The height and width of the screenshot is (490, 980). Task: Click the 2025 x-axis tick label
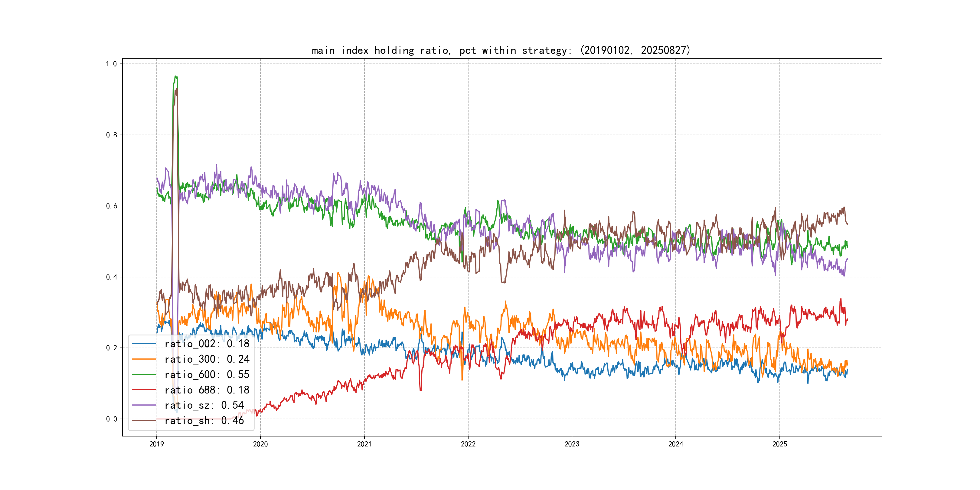(x=779, y=444)
